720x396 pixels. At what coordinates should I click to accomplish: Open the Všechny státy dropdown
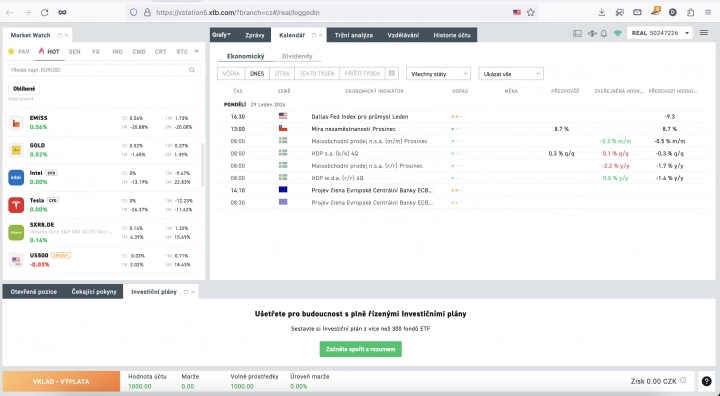coord(438,74)
